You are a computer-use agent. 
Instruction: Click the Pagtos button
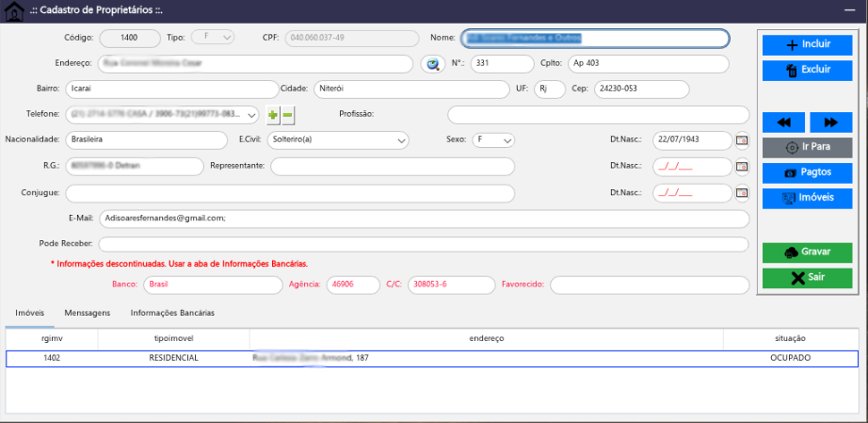point(807,173)
